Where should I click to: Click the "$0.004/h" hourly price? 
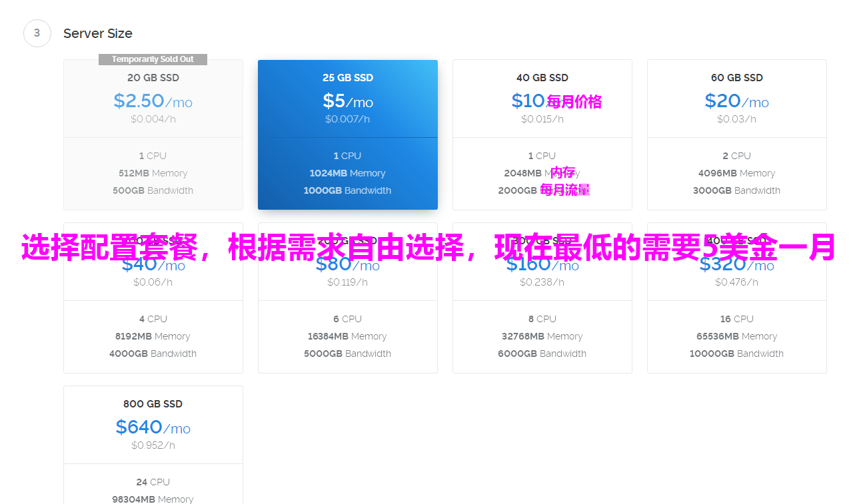coord(153,119)
